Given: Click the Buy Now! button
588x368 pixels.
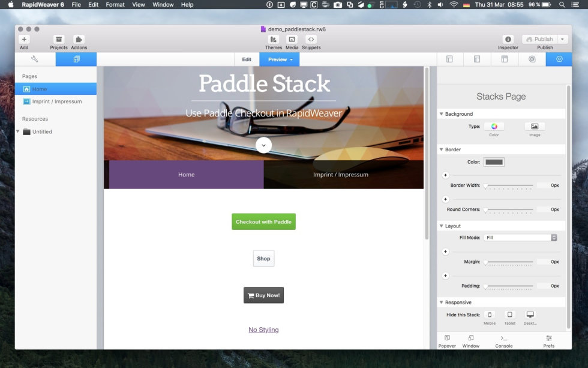Looking at the screenshot, I should [263, 295].
